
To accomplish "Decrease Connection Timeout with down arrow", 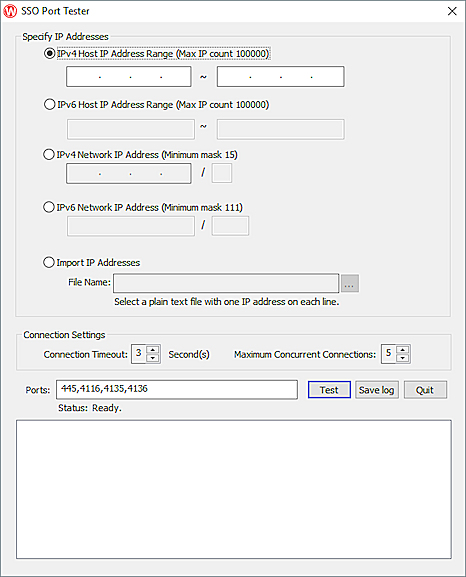I will click(153, 358).
